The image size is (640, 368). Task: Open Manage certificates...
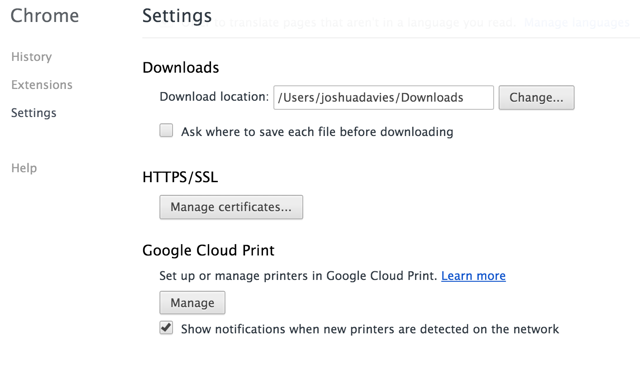231,207
